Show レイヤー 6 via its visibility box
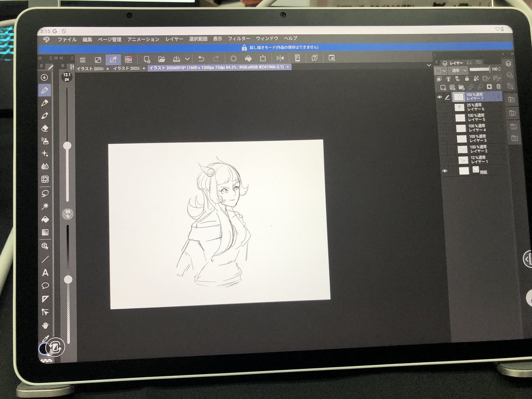 click(441, 107)
